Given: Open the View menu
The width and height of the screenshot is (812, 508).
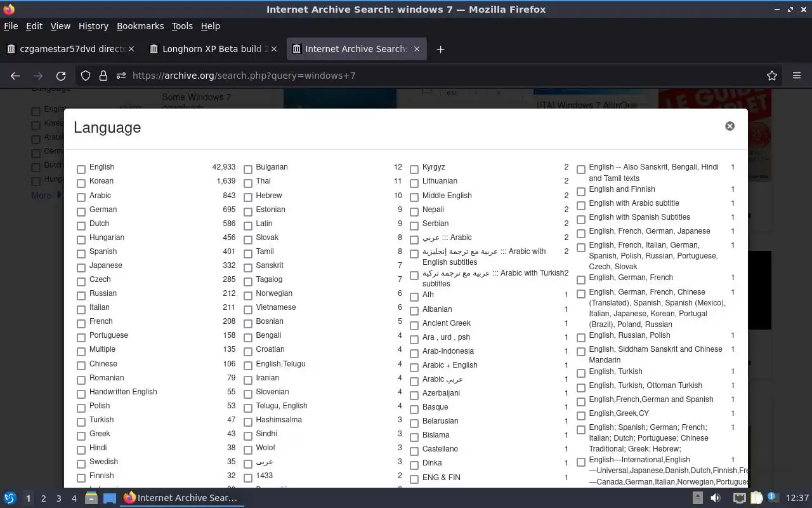Looking at the screenshot, I should click(x=60, y=26).
